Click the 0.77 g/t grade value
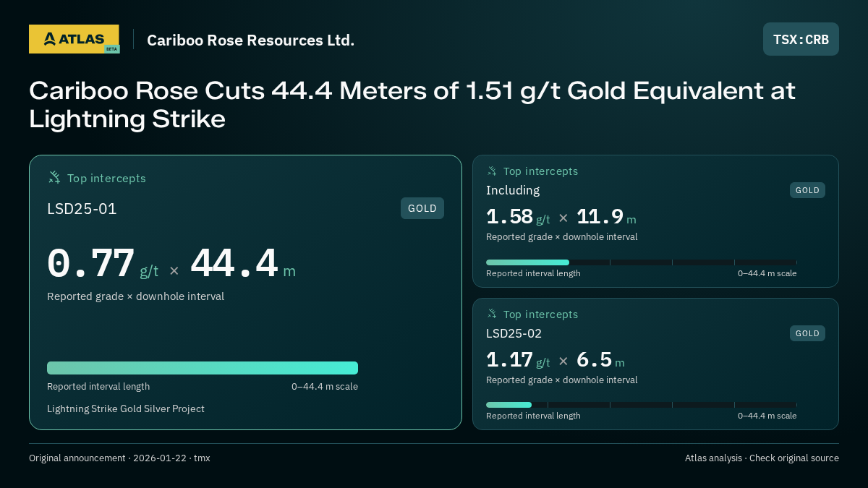Image resolution: width=868 pixels, height=488 pixels. point(103,264)
